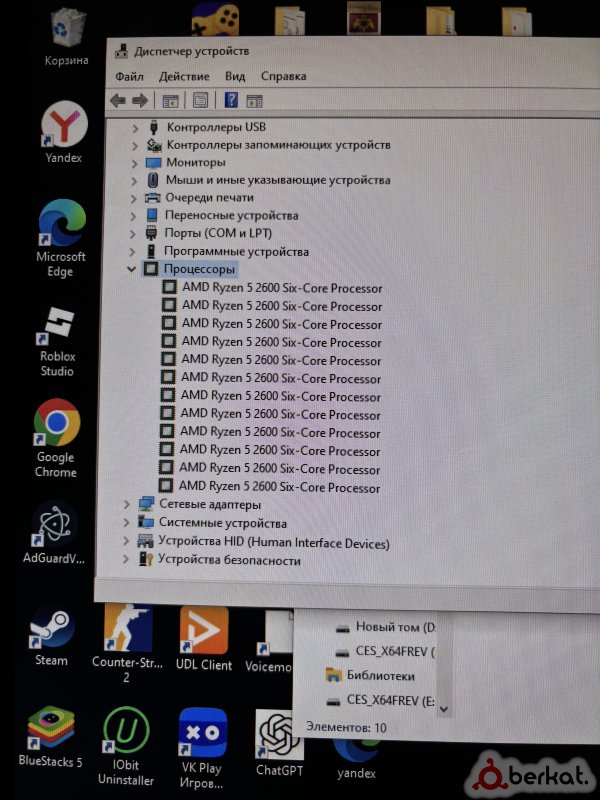Image resolution: width=600 pixels, height=800 pixels.
Task: Collapse the Процессоры tree node
Action: (x=132, y=269)
